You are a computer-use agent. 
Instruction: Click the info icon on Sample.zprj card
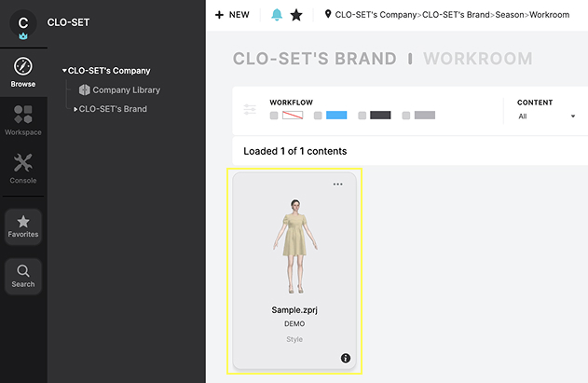pyautogui.click(x=346, y=358)
